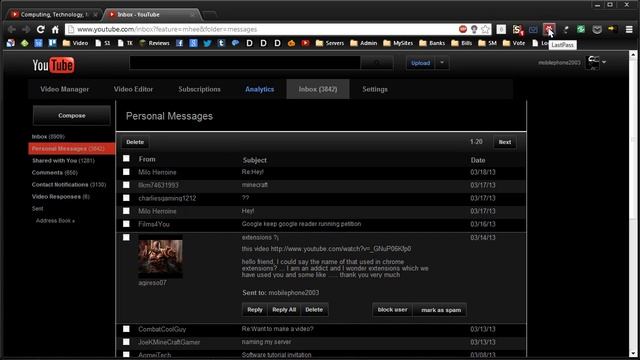This screenshot has width=640, height=360.
Task: Click the YouTube search button
Action: click(x=377, y=63)
